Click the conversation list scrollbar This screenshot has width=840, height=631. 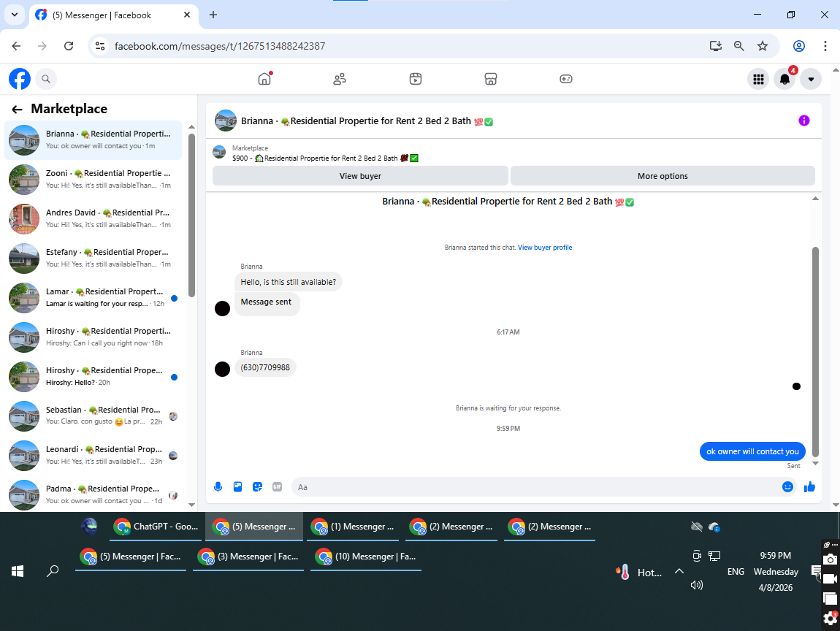(192, 214)
